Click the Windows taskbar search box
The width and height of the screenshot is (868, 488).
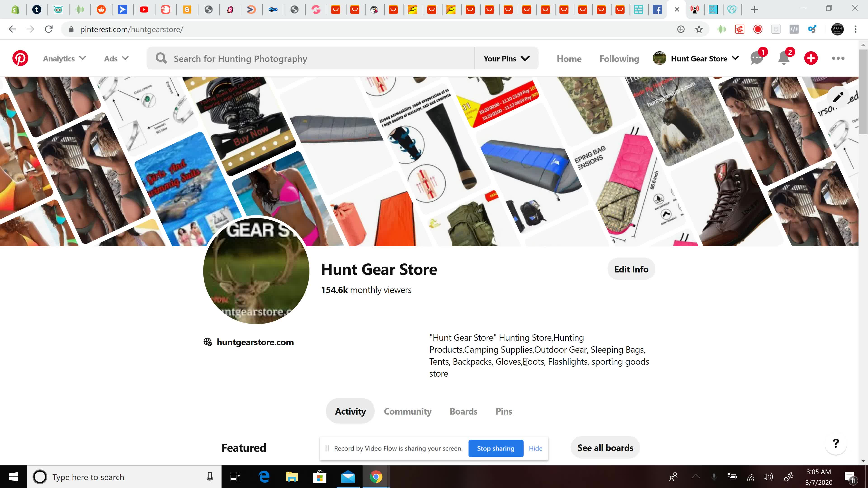pyautogui.click(x=124, y=477)
